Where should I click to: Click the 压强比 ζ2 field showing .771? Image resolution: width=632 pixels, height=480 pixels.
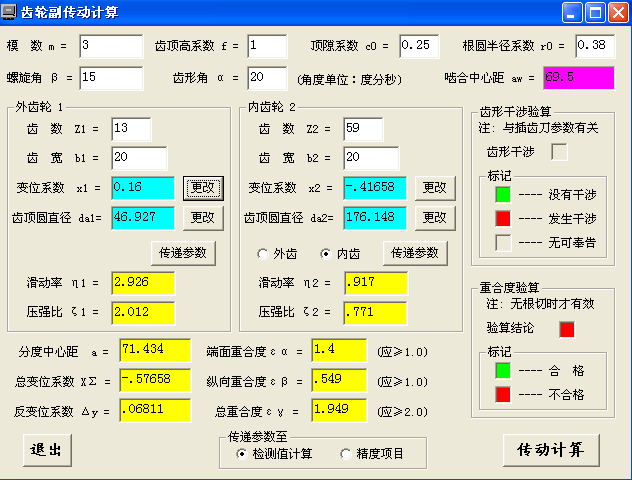click(x=375, y=313)
